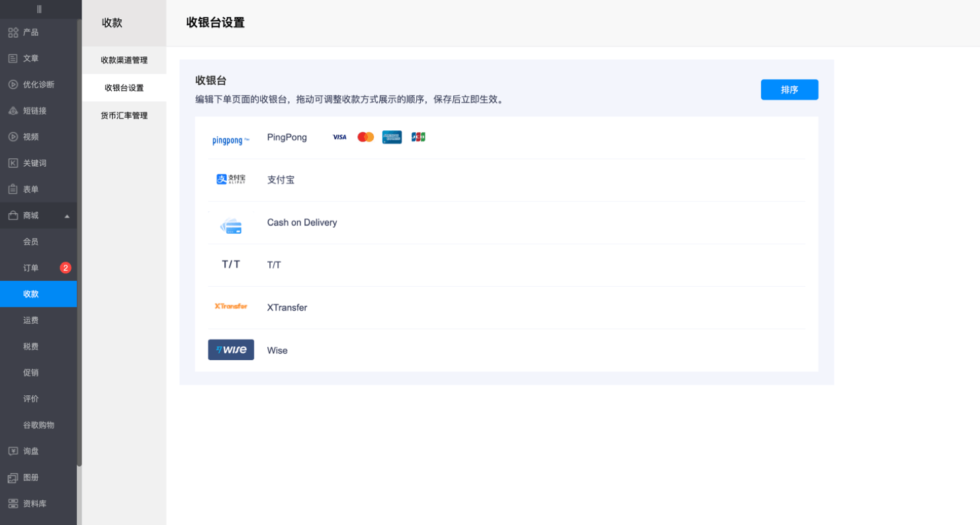Click the 关键词 K icon
980x525 pixels.
[13, 163]
